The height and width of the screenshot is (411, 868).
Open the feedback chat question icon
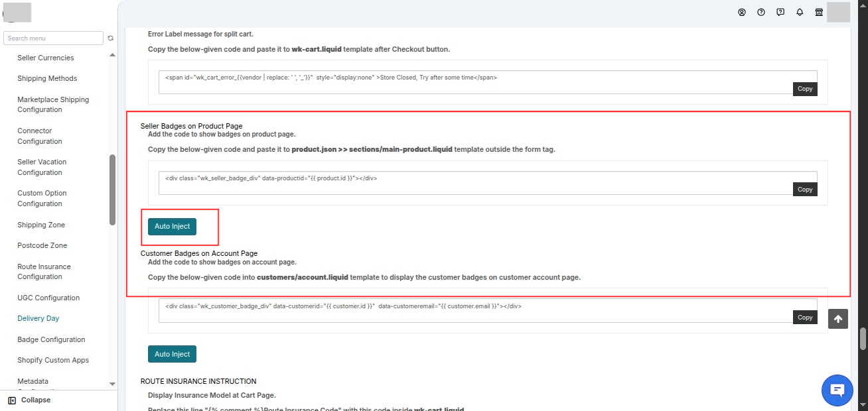click(780, 12)
